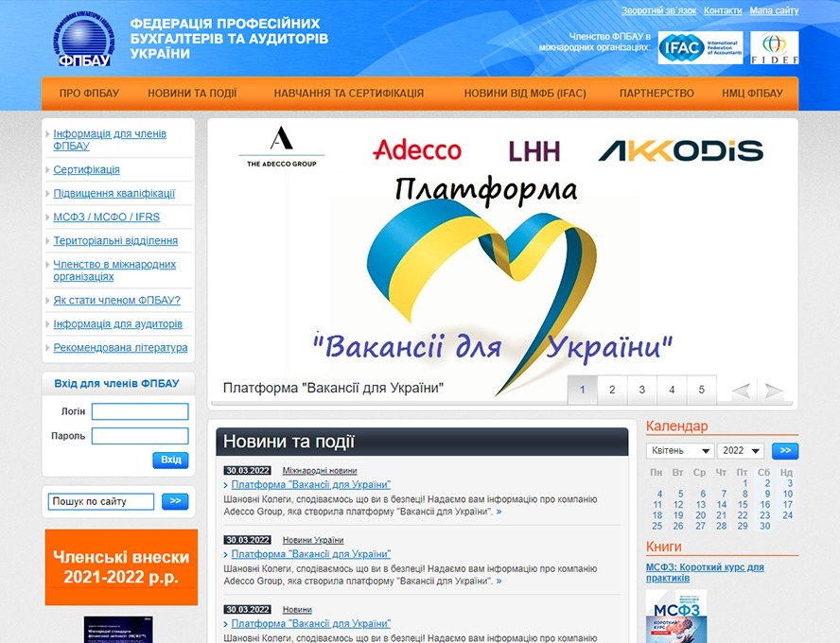
Task: Select slide 2 in banner pager
Action: pos(612,390)
